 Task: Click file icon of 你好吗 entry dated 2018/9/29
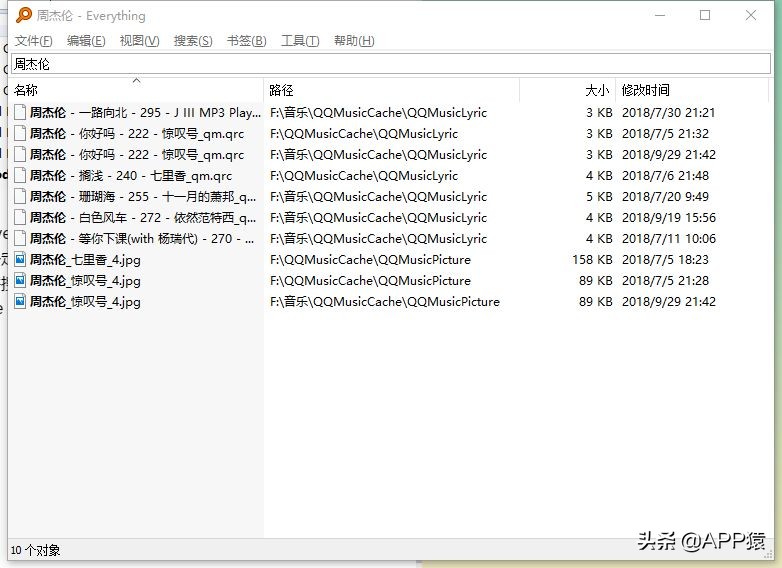[20, 154]
